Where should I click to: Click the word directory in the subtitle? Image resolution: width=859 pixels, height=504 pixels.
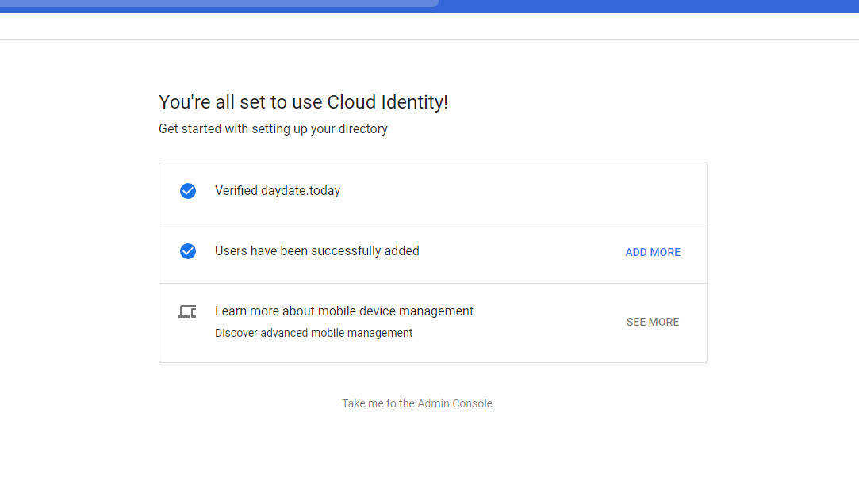click(x=362, y=128)
